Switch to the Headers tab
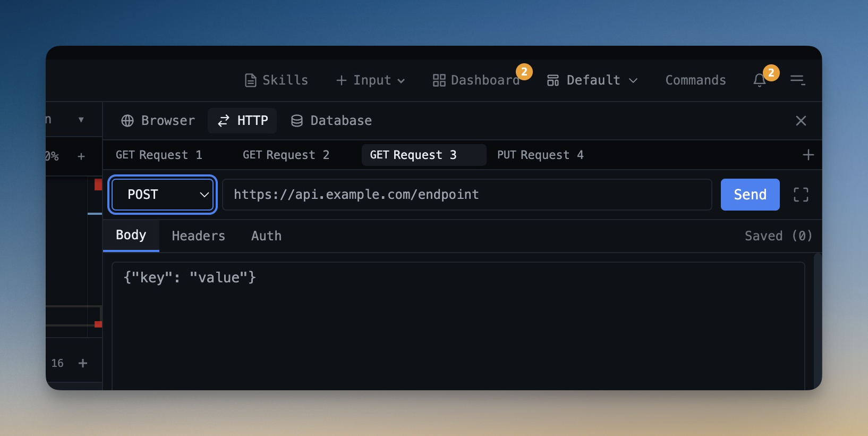The image size is (868, 436). (x=198, y=236)
